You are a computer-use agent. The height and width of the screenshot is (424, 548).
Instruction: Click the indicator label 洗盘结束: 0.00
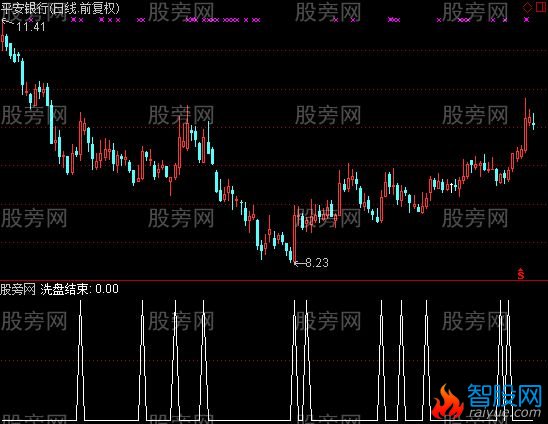pyautogui.click(x=79, y=289)
